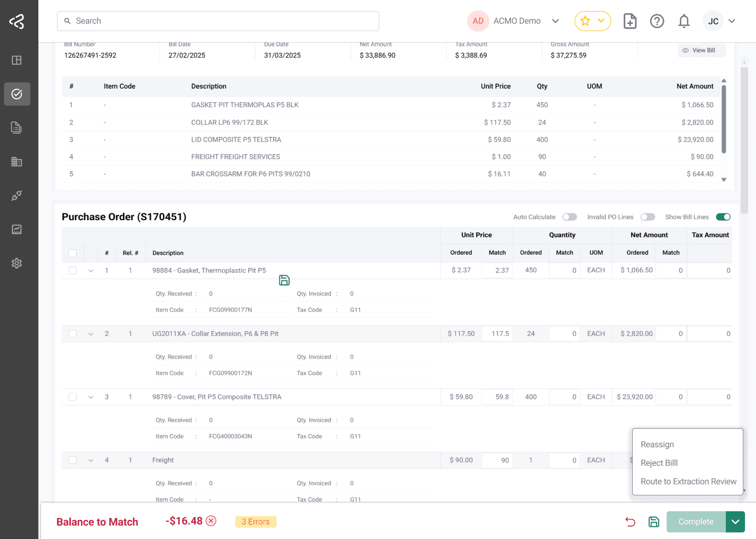The height and width of the screenshot is (539, 756).
Task: Check the select-all PO lines checkbox
Action: click(x=73, y=253)
